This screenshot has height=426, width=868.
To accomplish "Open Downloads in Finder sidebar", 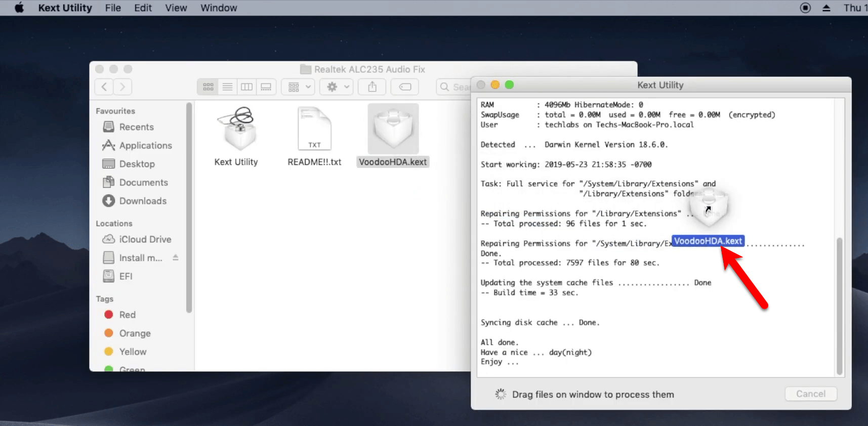I will (143, 201).
